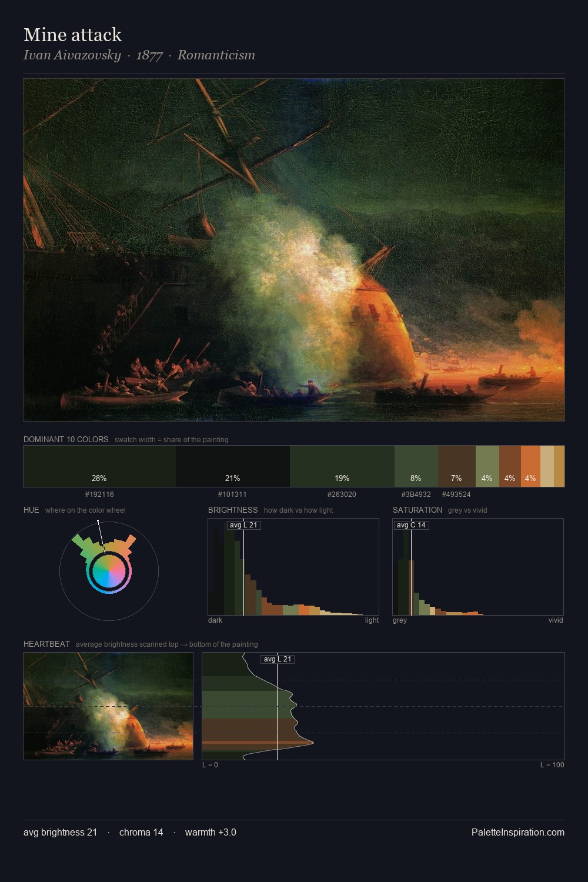Image resolution: width=588 pixels, height=882 pixels.
Task: Click the 'dark' axis label
Action: point(215,620)
